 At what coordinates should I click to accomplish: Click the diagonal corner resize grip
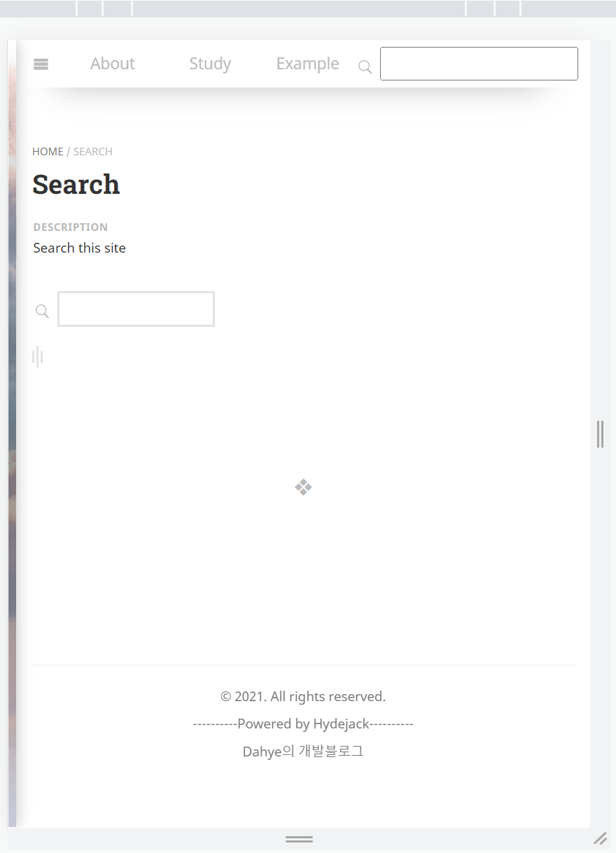[601, 838]
